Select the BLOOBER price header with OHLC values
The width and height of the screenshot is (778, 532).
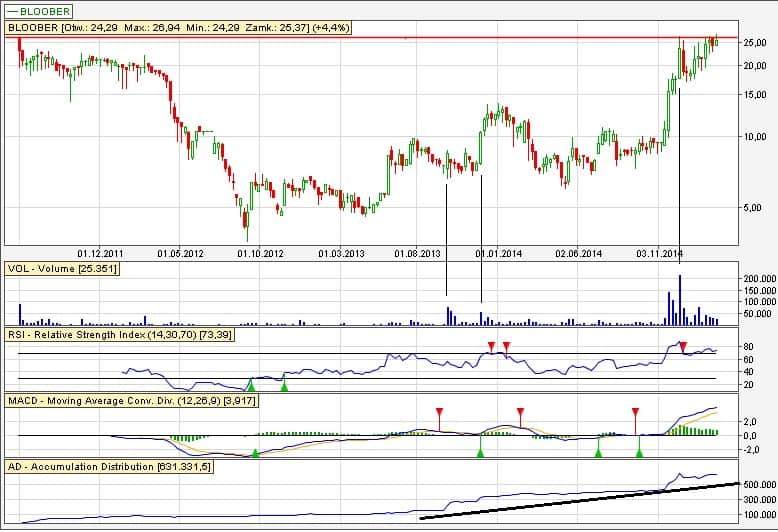[x=180, y=29]
